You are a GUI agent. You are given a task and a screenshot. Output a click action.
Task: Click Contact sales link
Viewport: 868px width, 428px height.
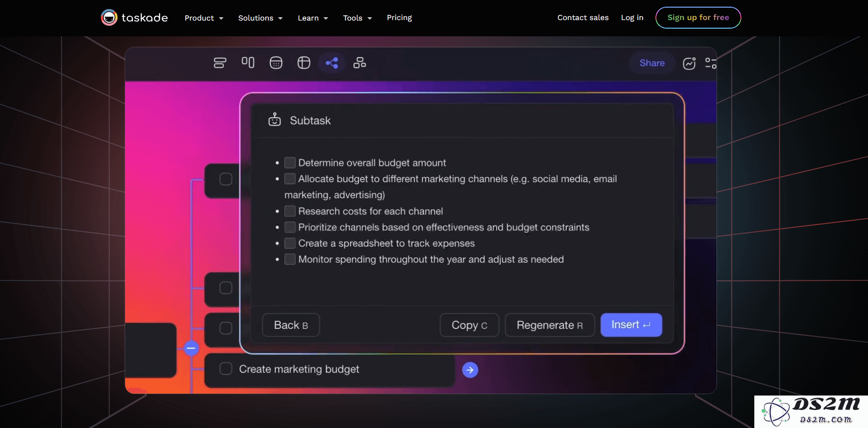pos(583,18)
